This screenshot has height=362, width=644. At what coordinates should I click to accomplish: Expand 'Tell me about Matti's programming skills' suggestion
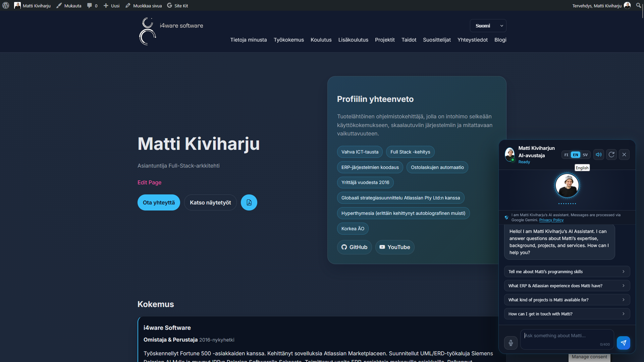tap(567, 271)
